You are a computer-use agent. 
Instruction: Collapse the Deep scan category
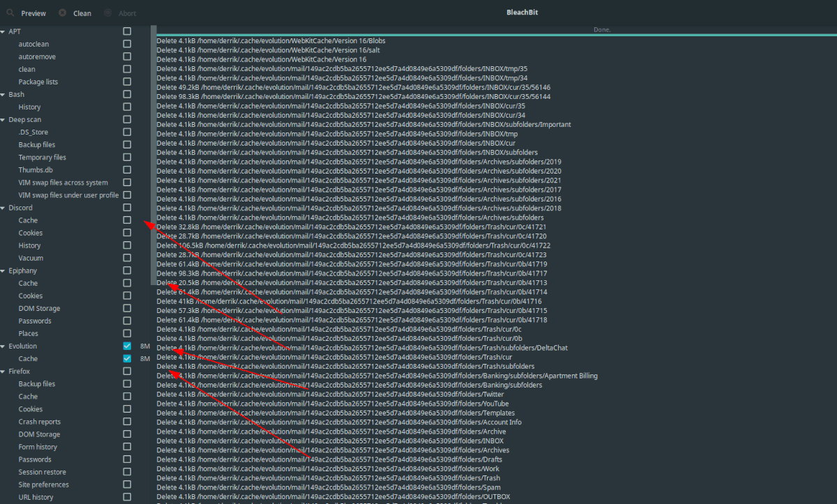tap(3, 119)
